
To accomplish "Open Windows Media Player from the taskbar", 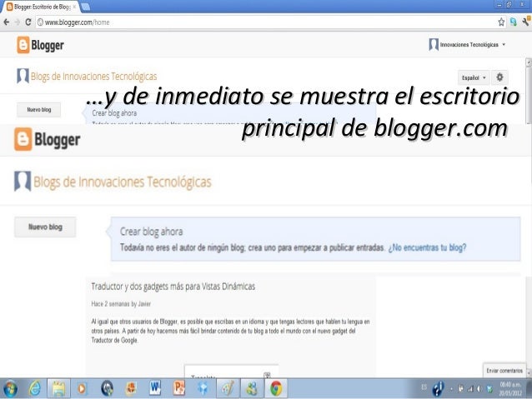I will [82, 388].
